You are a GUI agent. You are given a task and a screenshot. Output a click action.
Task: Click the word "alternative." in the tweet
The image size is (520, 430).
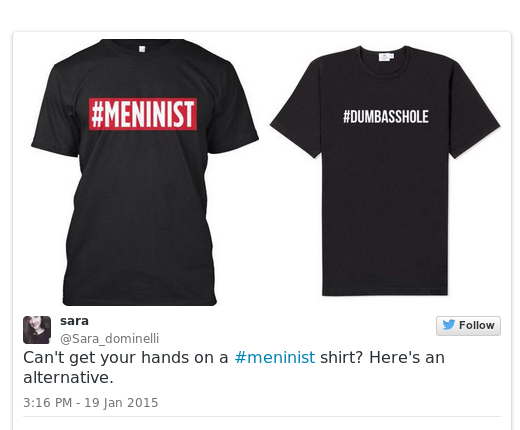coord(69,378)
